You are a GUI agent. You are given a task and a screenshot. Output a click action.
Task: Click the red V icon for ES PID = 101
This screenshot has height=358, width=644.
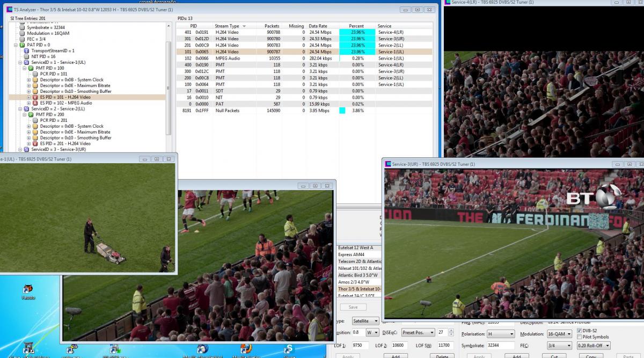(x=35, y=97)
